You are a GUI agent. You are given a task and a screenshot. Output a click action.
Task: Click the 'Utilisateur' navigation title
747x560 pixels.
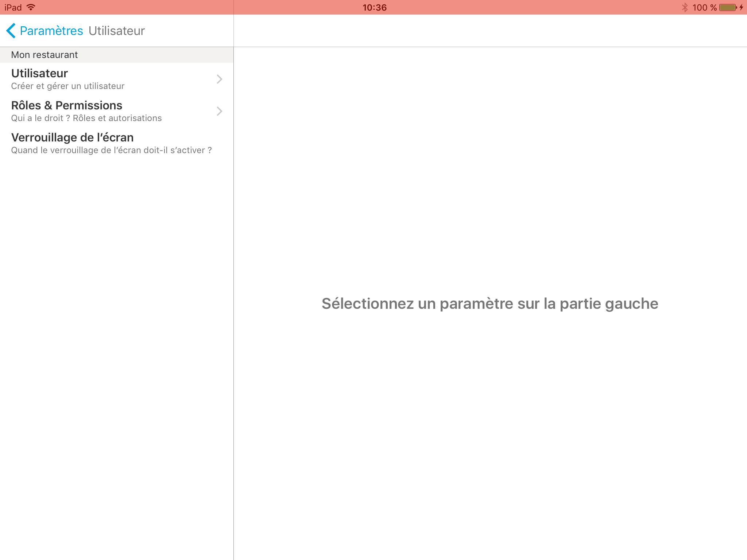point(117,31)
